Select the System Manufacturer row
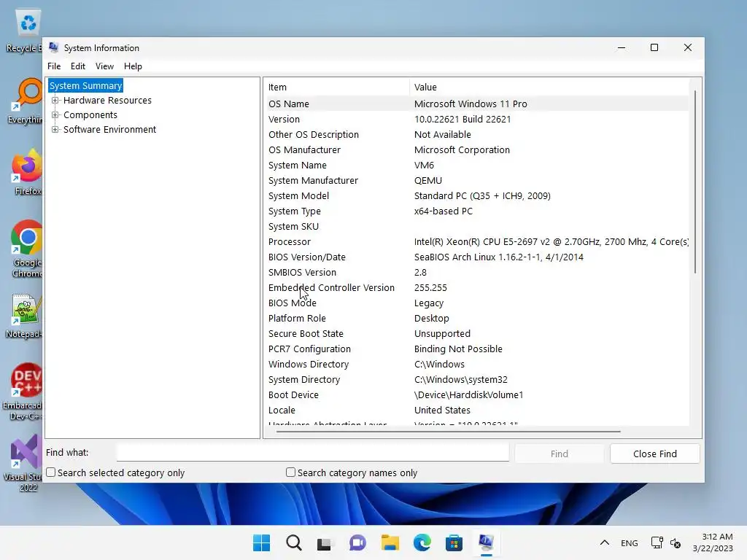Image resolution: width=747 pixels, height=560 pixels. click(477, 181)
